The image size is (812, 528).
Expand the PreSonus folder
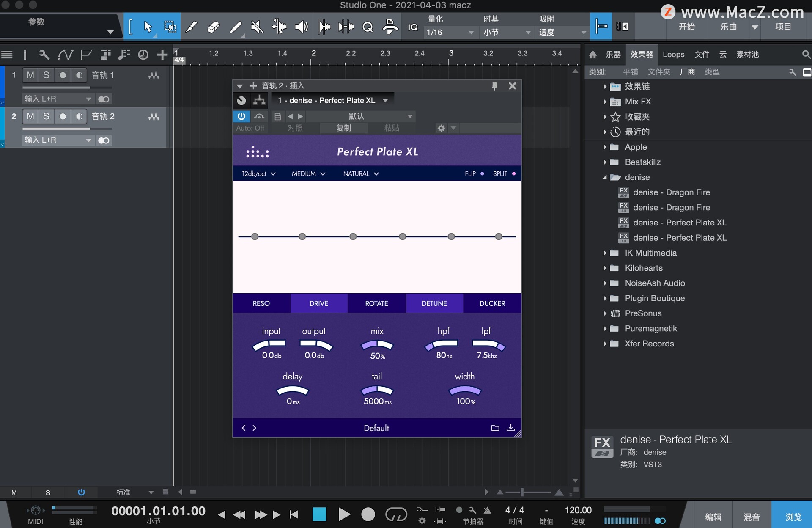click(x=605, y=313)
